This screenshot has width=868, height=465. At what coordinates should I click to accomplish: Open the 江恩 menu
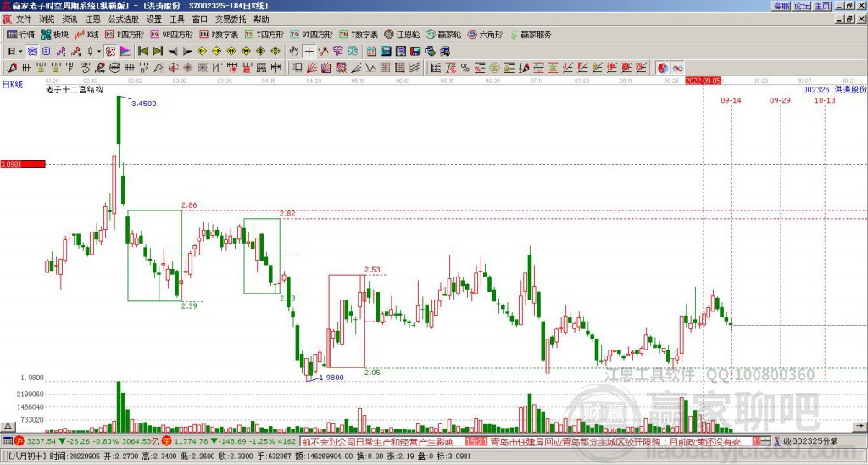click(x=92, y=20)
